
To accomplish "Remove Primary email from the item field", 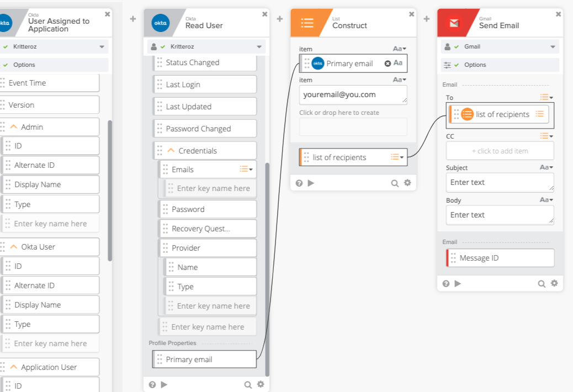I will [x=388, y=63].
